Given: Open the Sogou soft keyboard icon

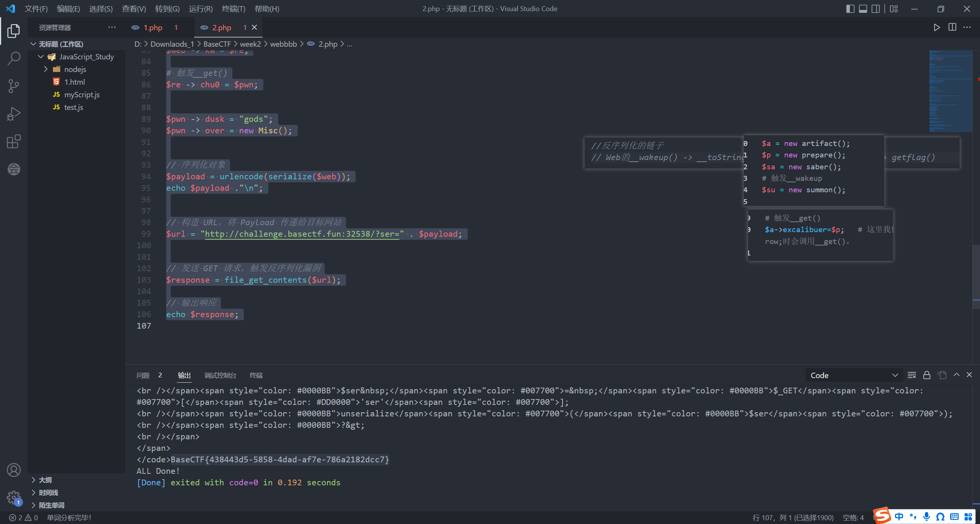Looking at the screenshot, I should 954,516.
